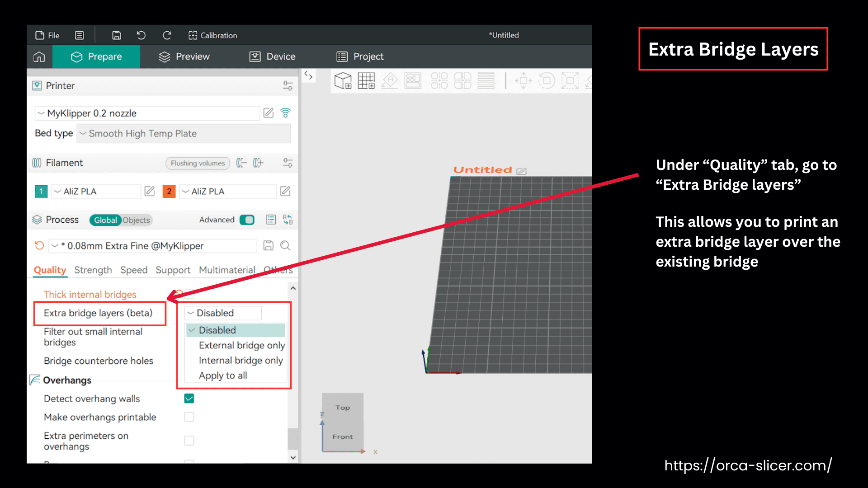Click the printer WiFi connection icon

pos(285,113)
